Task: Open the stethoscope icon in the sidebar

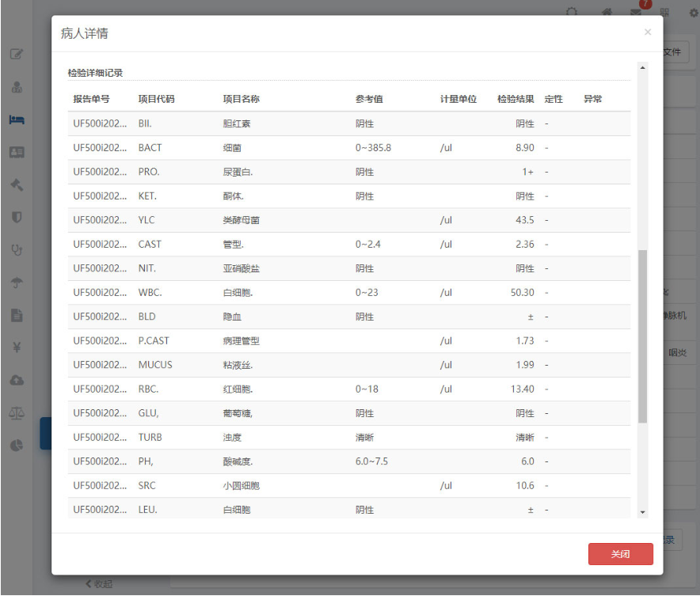Action: pyautogui.click(x=17, y=250)
